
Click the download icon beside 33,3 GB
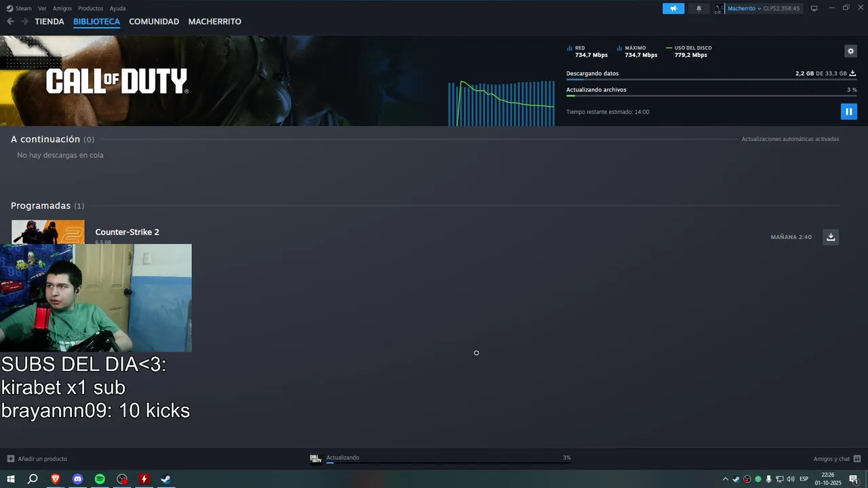853,73
